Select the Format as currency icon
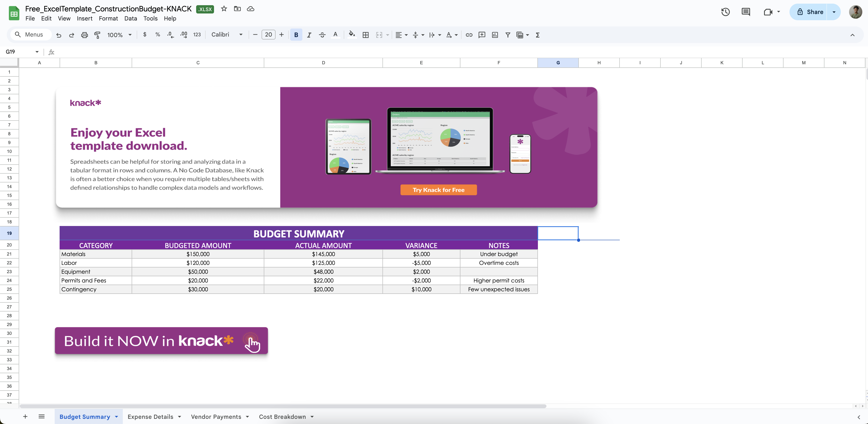 [145, 35]
